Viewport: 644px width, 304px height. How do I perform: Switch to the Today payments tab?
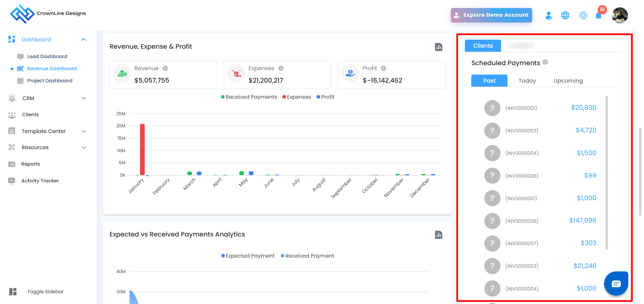[x=527, y=81]
